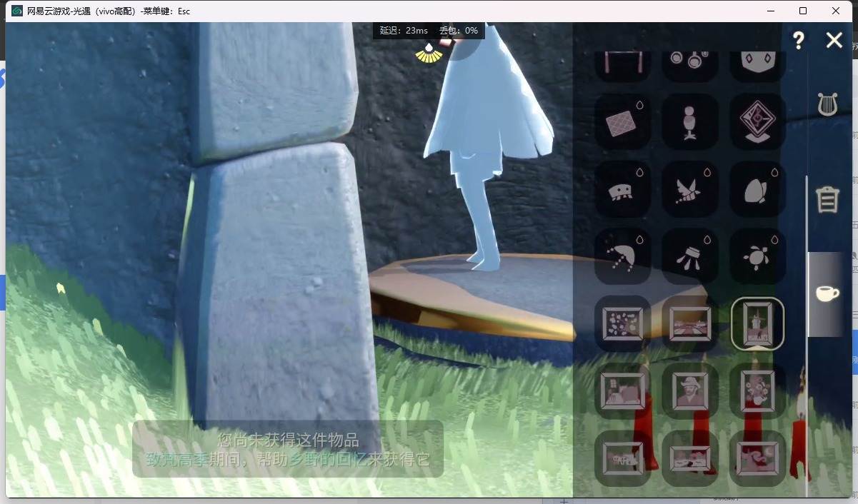Select the flower vase painting
The image size is (858, 504).
(x=758, y=391)
